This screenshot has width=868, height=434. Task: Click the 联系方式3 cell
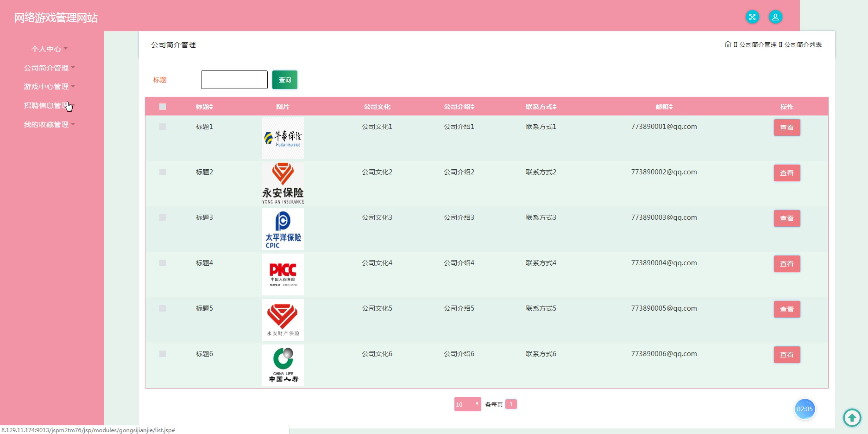point(541,217)
